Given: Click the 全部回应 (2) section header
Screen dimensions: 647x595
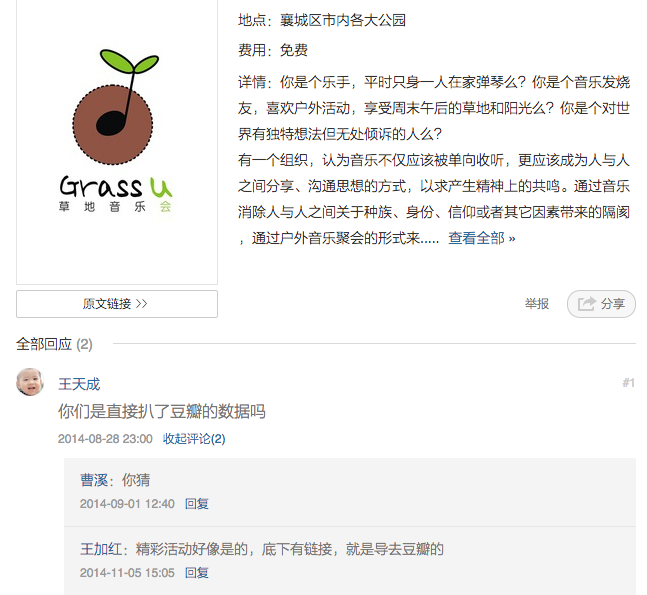Looking at the screenshot, I should tap(54, 344).
